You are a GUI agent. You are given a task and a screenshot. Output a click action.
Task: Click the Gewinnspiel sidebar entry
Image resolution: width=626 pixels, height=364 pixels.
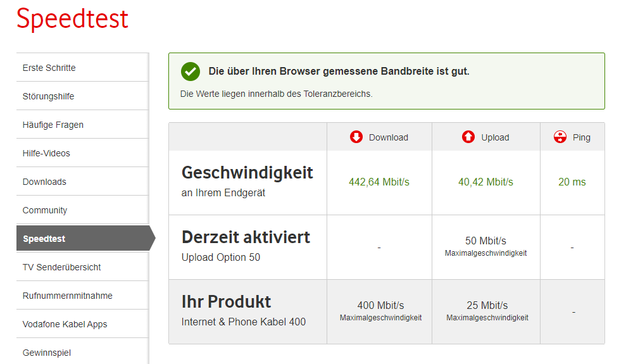tap(48, 352)
